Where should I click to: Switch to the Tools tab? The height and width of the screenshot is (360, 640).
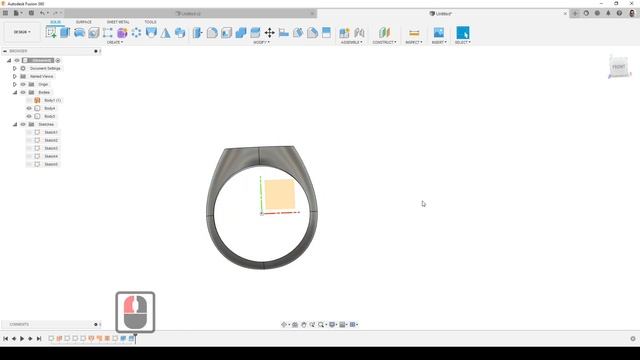coord(150,22)
